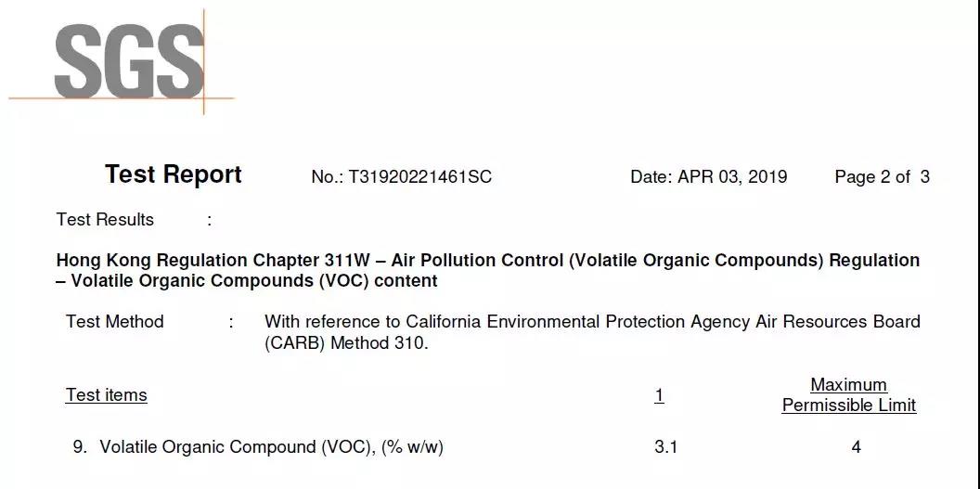980x489 pixels.
Task: Click the Test Method label
Action: [x=115, y=322]
